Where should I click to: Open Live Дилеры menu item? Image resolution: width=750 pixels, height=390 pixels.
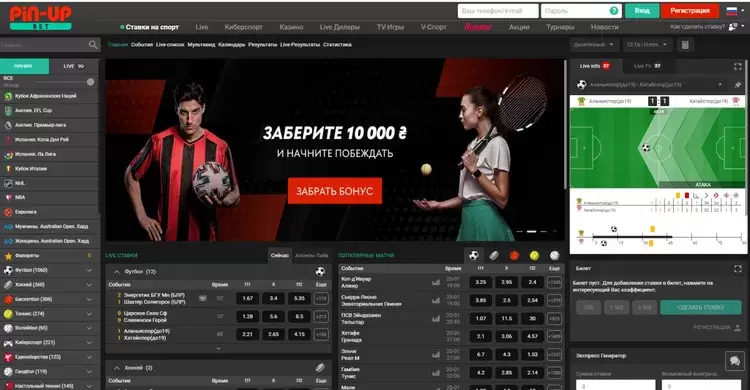[340, 27]
